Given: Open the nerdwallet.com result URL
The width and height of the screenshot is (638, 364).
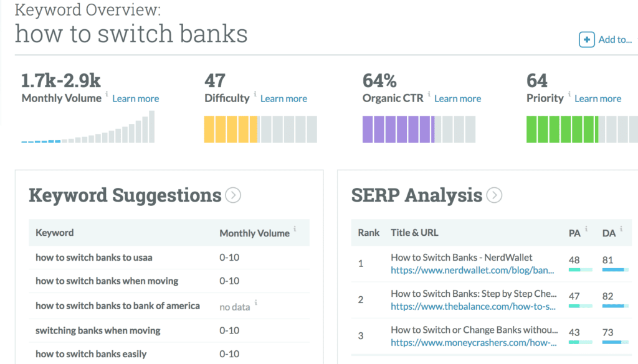Looking at the screenshot, I should pos(472,271).
